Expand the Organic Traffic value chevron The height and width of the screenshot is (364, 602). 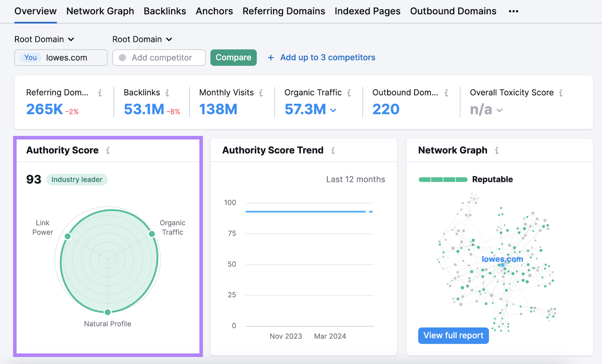pos(333,110)
